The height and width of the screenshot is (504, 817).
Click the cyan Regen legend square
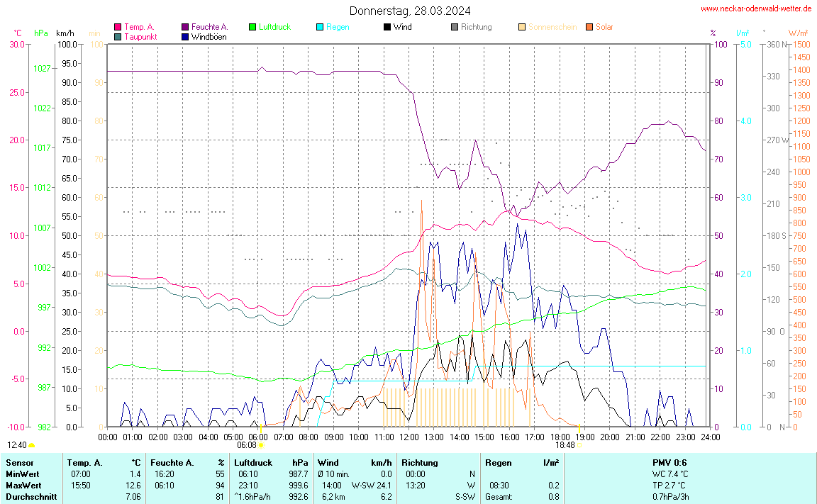pos(320,27)
